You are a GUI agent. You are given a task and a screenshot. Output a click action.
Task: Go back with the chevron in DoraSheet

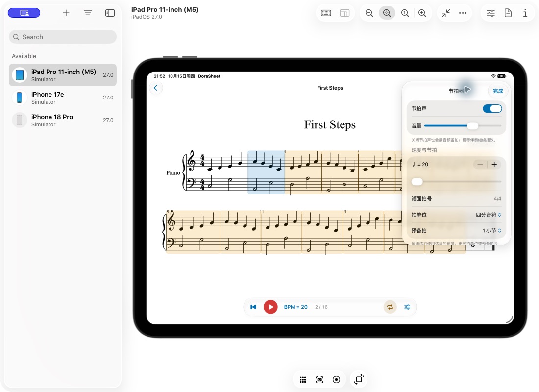(x=156, y=88)
